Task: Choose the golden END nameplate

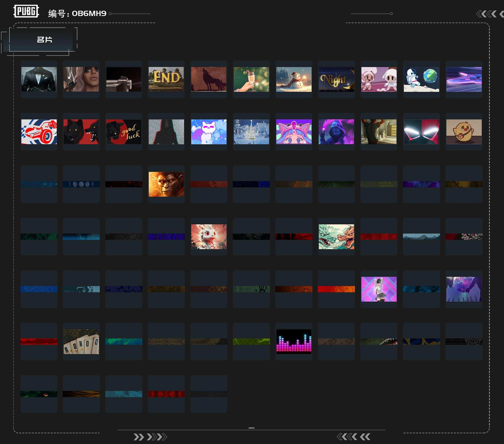Action: [166, 79]
